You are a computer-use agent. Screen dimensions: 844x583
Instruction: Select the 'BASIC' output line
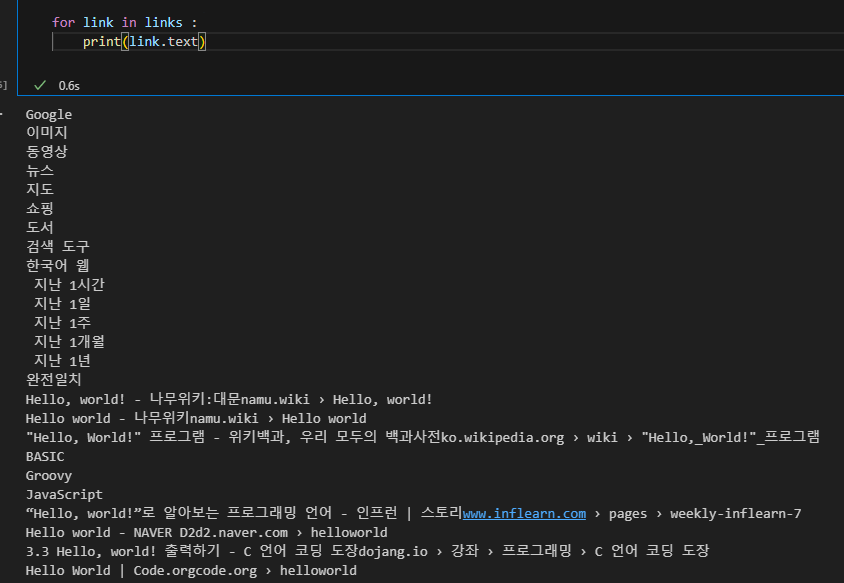45,456
